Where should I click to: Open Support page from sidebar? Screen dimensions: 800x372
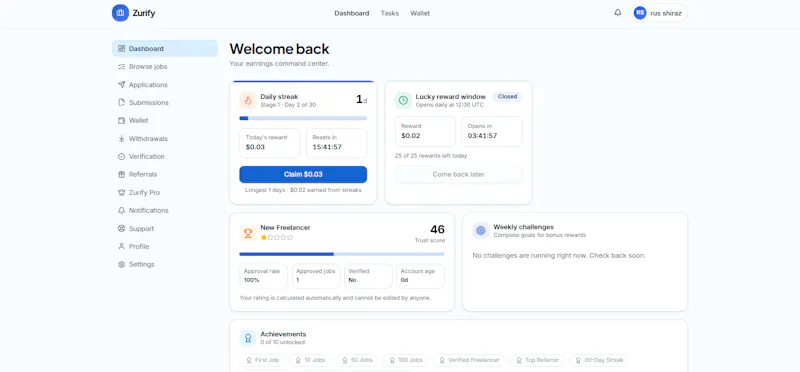[x=165, y=229]
